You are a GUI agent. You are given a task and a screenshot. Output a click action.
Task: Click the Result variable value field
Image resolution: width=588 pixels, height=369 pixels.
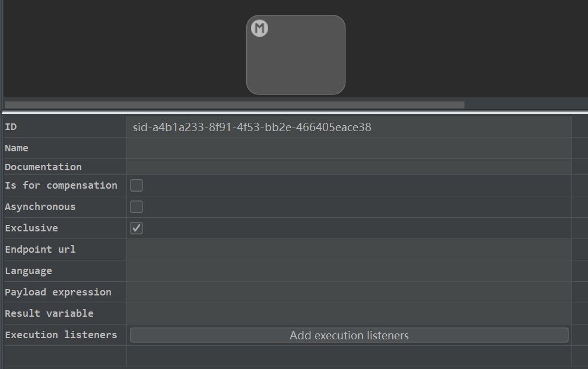(x=349, y=313)
